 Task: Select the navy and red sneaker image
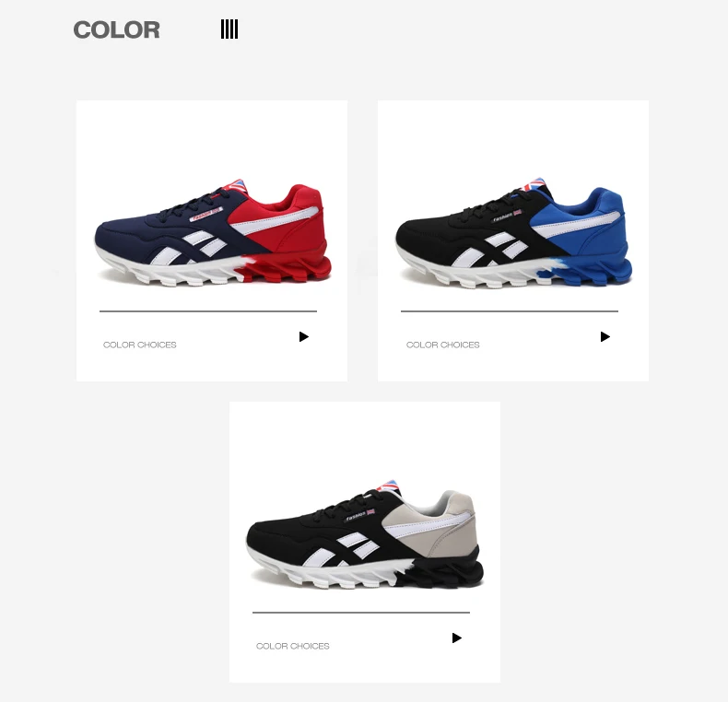[x=213, y=233]
